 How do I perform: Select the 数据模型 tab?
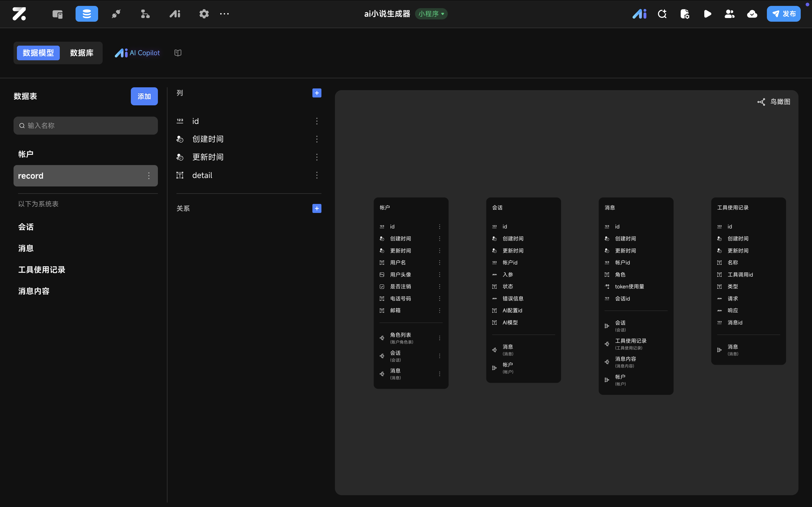(38, 53)
